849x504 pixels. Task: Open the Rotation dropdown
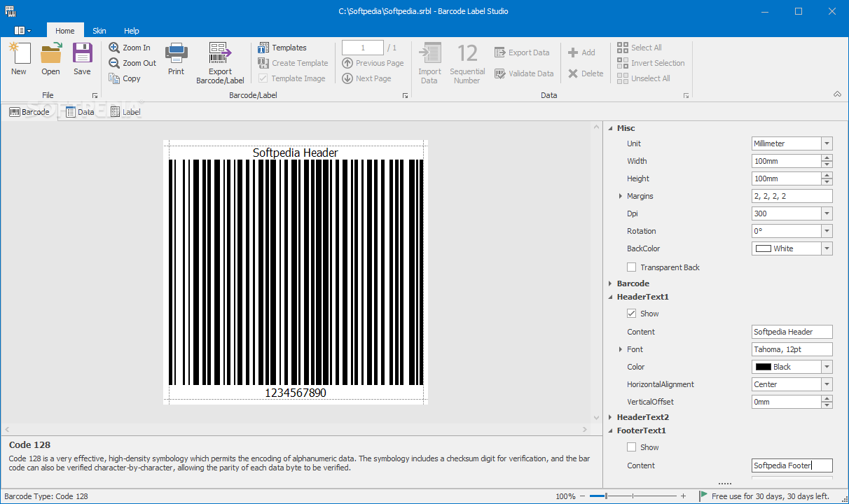pyautogui.click(x=826, y=230)
